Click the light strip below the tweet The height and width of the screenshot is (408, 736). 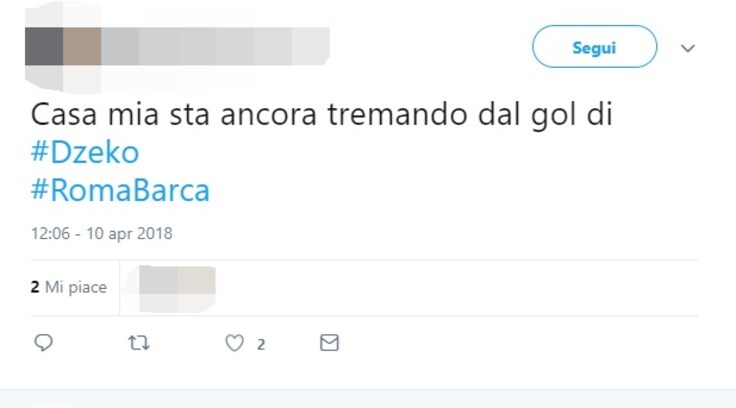(368, 399)
